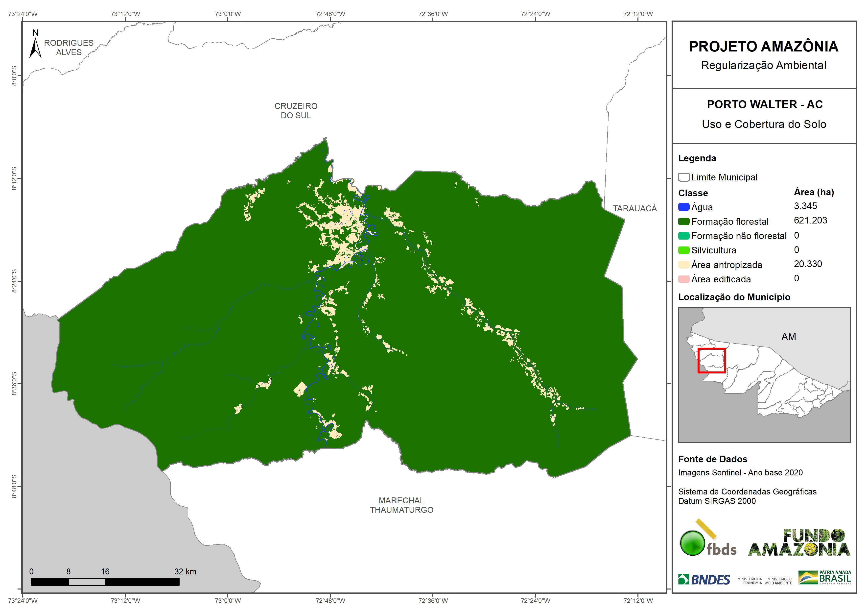The width and height of the screenshot is (868, 614).
Task: Click the fbds green sphere logo
Action: (692, 543)
